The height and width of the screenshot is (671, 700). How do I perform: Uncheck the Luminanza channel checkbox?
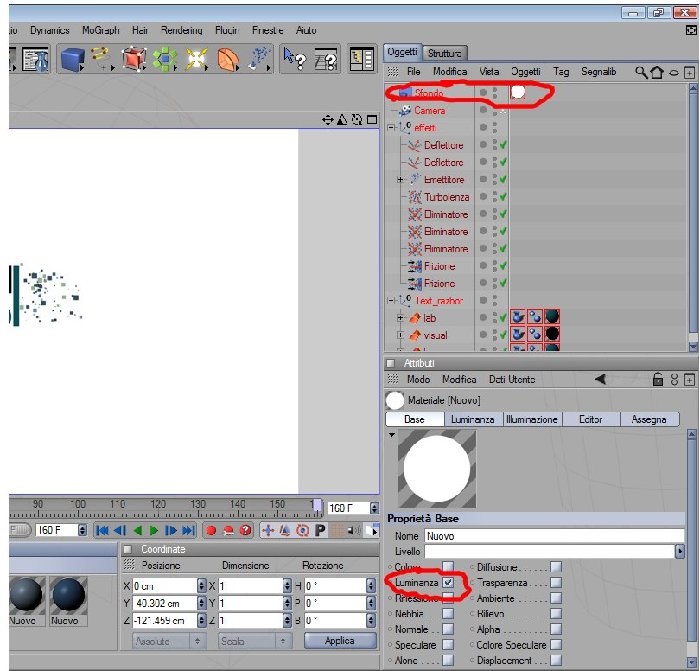click(x=448, y=583)
